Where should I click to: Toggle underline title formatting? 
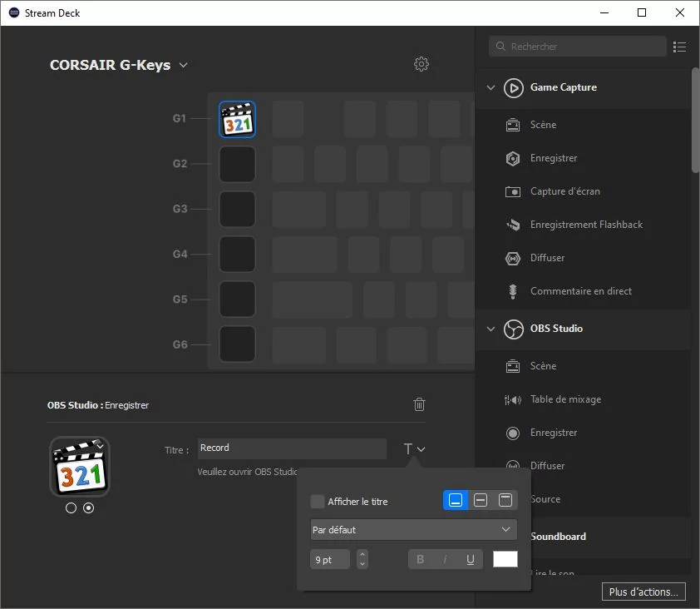coord(470,559)
